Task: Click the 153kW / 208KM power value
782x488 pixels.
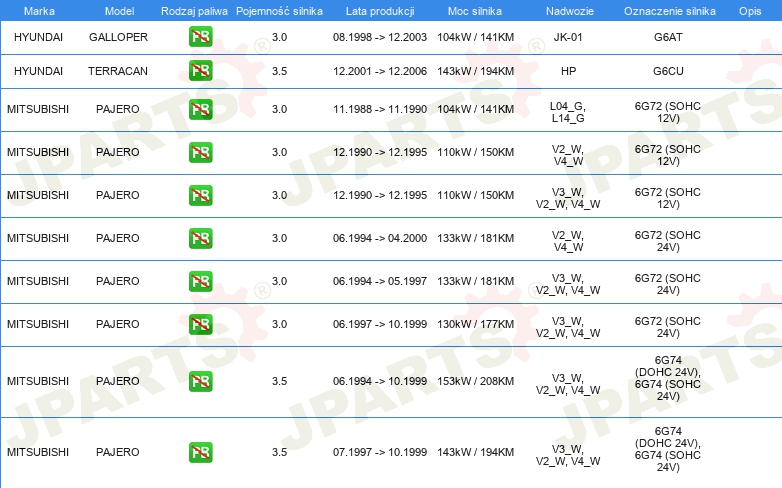Action: (x=475, y=381)
